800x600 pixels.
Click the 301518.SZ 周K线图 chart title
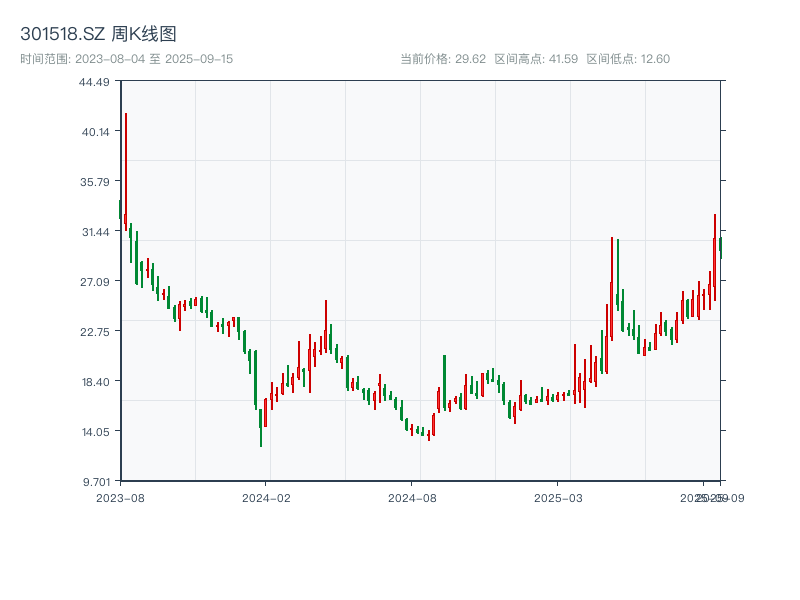(99, 34)
